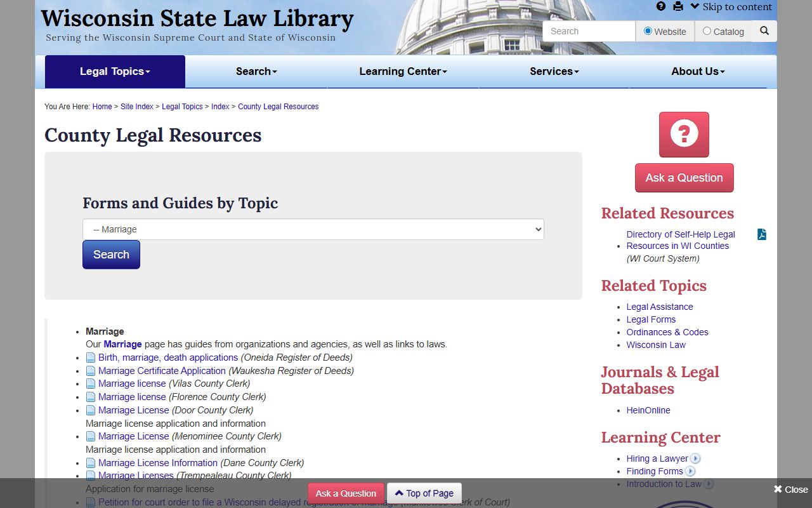Click the large red question mark icon
Image resolution: width=812 pixels, height=508 pixels.
point(684,135)
